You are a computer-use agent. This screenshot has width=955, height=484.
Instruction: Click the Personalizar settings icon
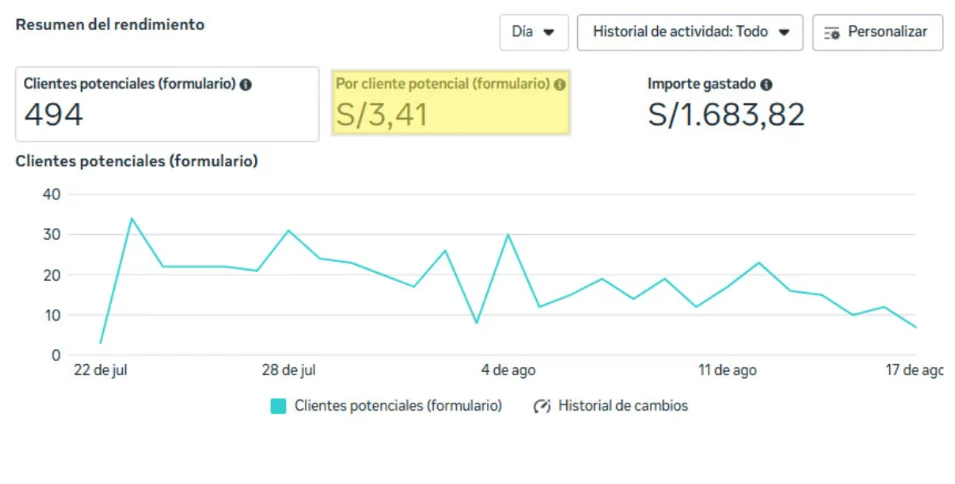pos(832,33)
